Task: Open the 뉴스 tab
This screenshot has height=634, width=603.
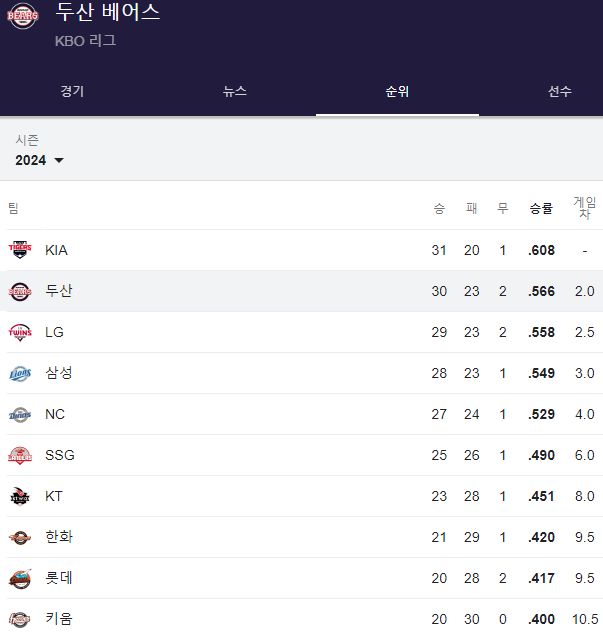Action: coord(235,91)
